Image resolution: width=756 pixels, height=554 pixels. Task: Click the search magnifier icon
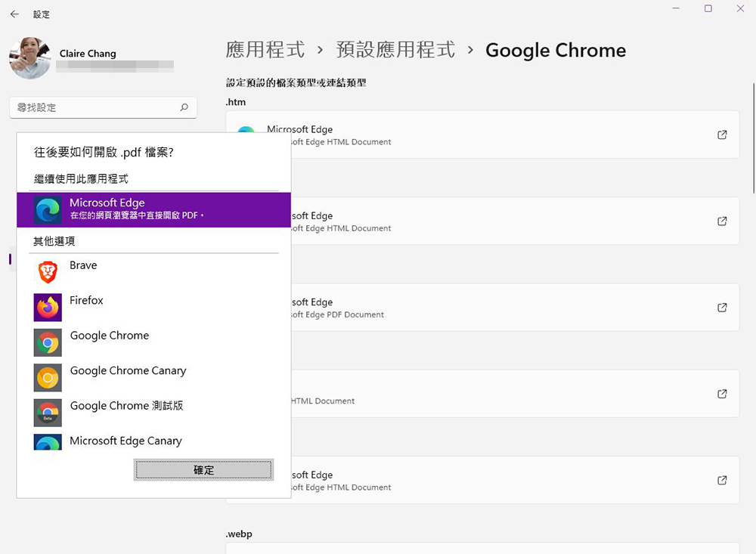point(184,107)
